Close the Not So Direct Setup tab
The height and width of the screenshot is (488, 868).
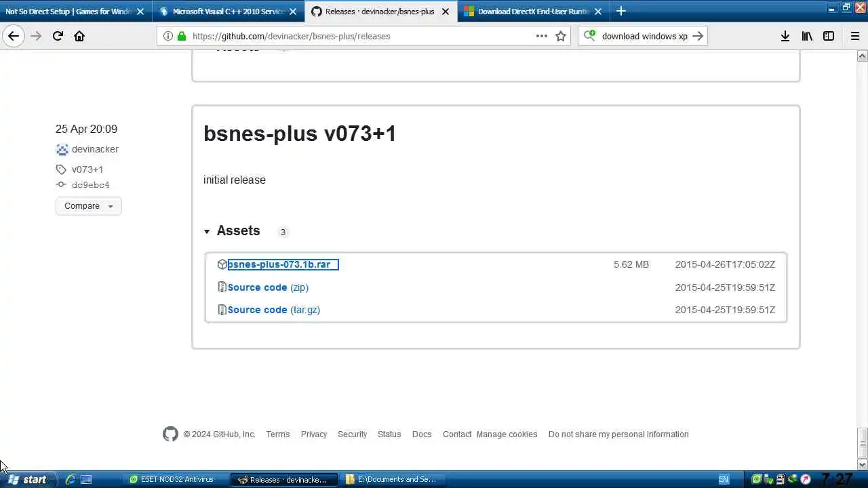140,11
